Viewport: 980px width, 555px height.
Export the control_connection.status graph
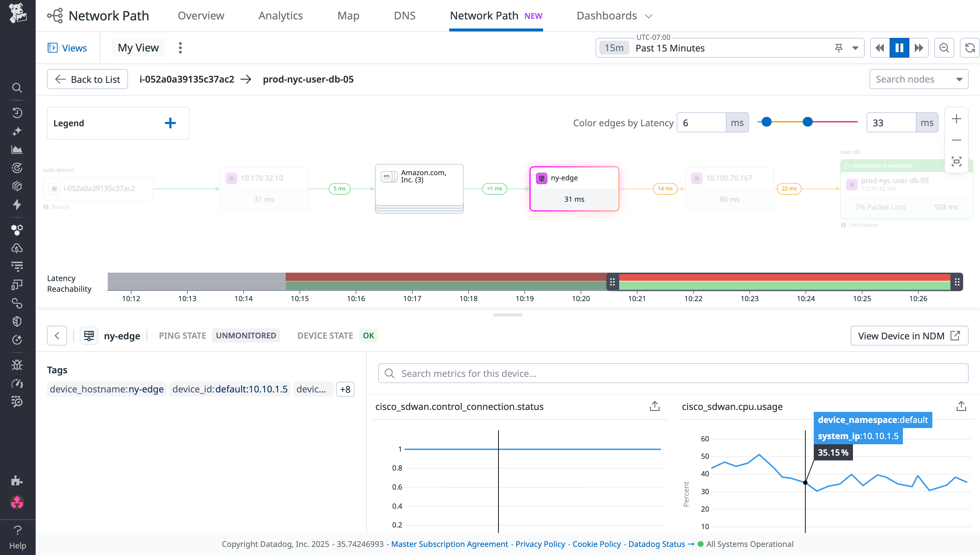(654, 406)
